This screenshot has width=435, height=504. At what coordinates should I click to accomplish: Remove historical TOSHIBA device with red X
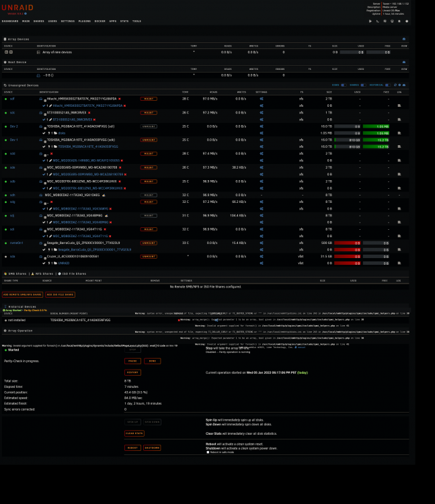(x=179, y=320)
